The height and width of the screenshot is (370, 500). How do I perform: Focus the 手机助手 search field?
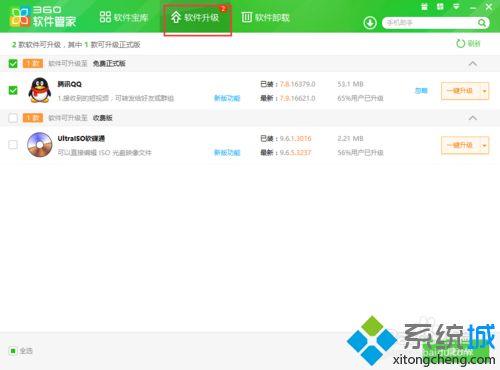pos(430,23)
